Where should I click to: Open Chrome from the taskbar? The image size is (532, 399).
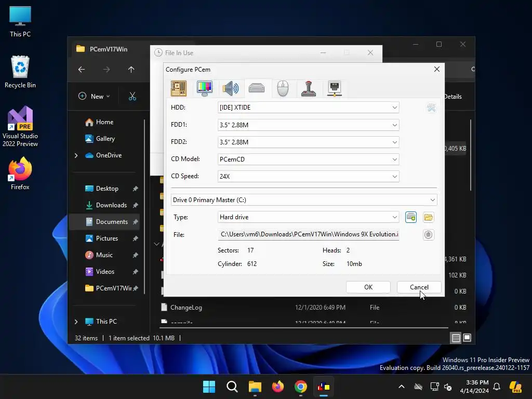(301, 387)
